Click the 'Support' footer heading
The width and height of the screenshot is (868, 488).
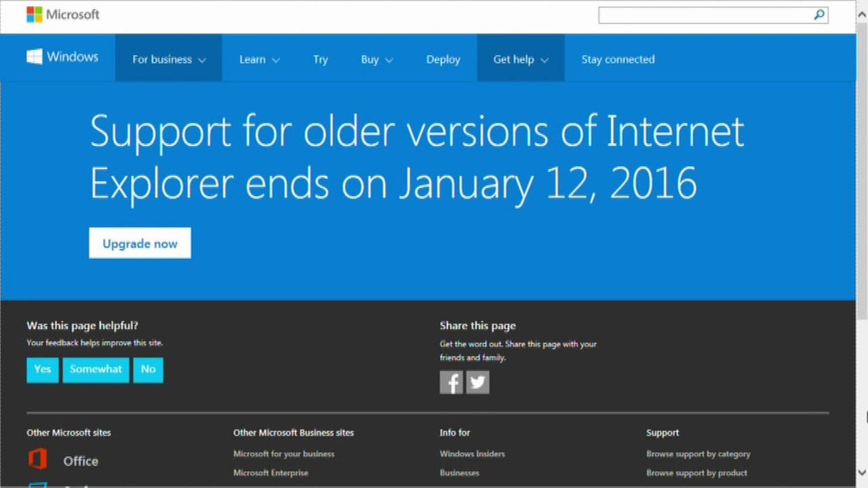(663, 432)
